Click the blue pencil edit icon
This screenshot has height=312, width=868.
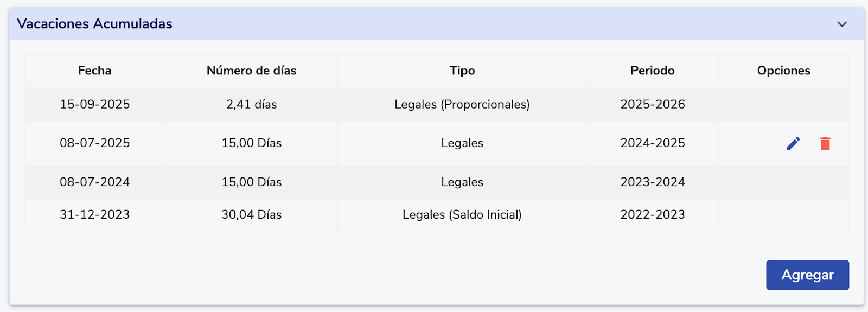793,143
